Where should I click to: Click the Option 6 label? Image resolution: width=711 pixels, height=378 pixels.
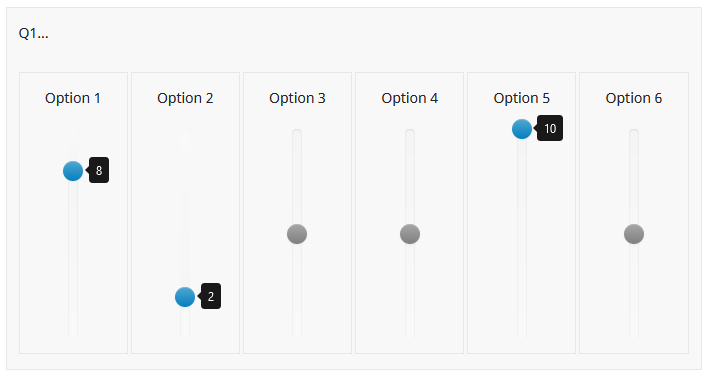point(633,98)
